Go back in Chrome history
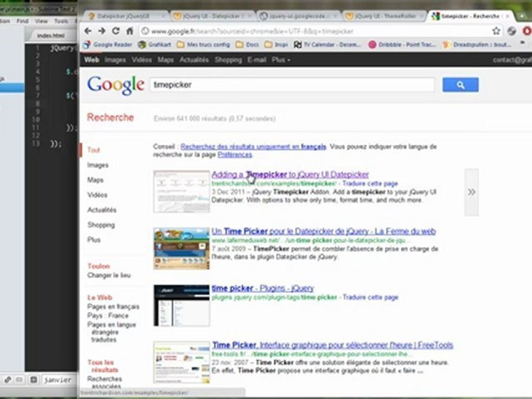This screenshot has height=399, width=532. (x=88, y=31)
